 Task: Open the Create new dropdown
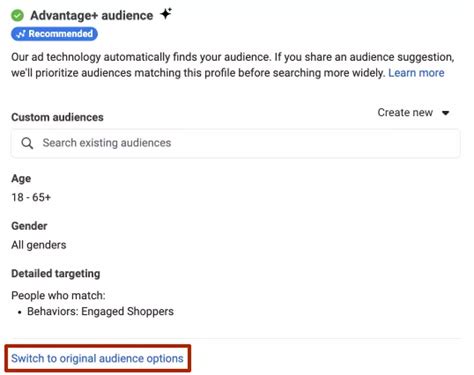click(x=413, y=113)
